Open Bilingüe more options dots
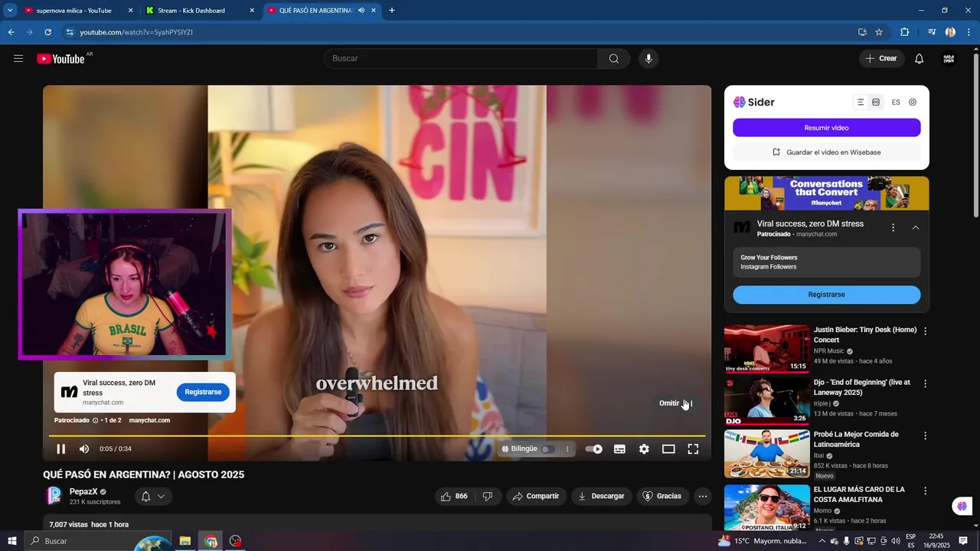This screenshot has height=551, width=980. [x=567, y=449]
